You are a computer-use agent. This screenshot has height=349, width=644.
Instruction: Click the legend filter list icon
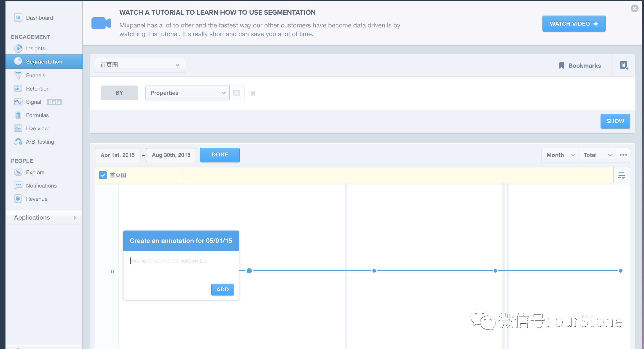point(622,175)
